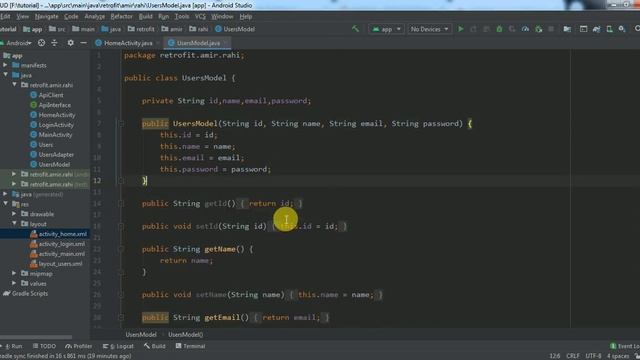Screen dimensions: 640x360
Task: Open the TODO tool window
Action: (x=44, y=346)
